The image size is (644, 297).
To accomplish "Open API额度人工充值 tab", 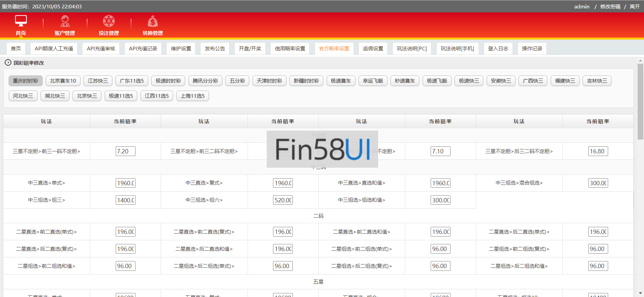I will (x=54, y=49).
